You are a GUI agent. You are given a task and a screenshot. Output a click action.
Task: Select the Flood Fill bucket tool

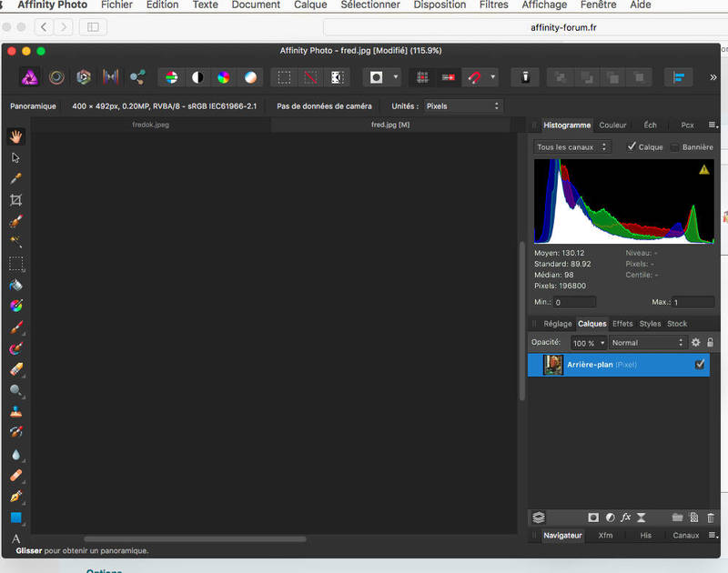[x=15, y=285]
